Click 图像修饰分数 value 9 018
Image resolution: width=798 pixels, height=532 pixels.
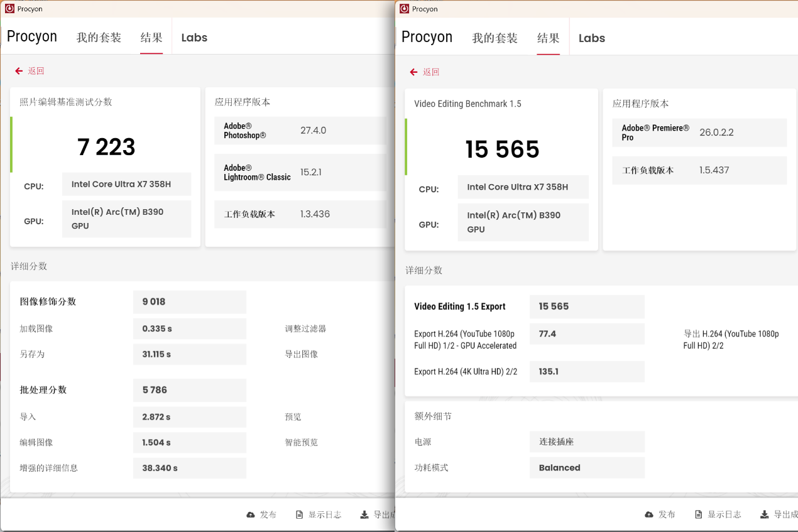click(x=189, y=301)
